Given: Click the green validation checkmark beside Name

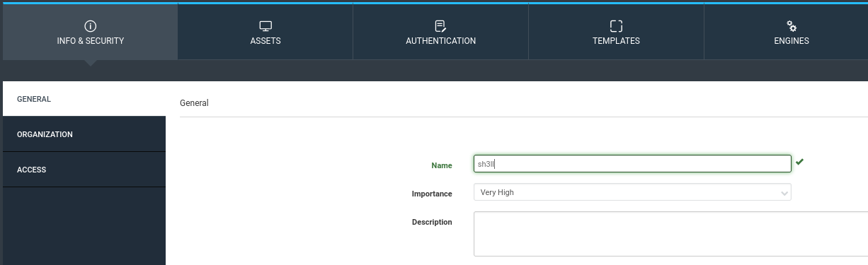Looking at the screenshot, I should 799,162.
